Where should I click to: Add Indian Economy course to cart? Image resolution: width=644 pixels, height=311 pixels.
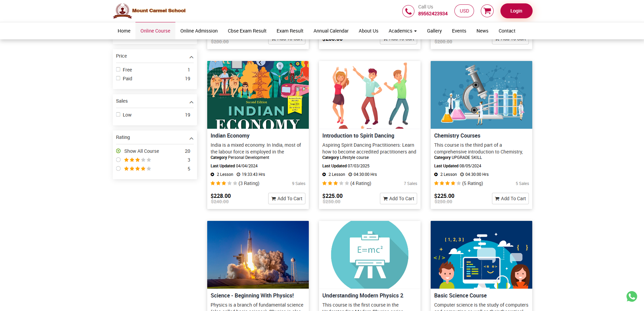tap(286, 199)
